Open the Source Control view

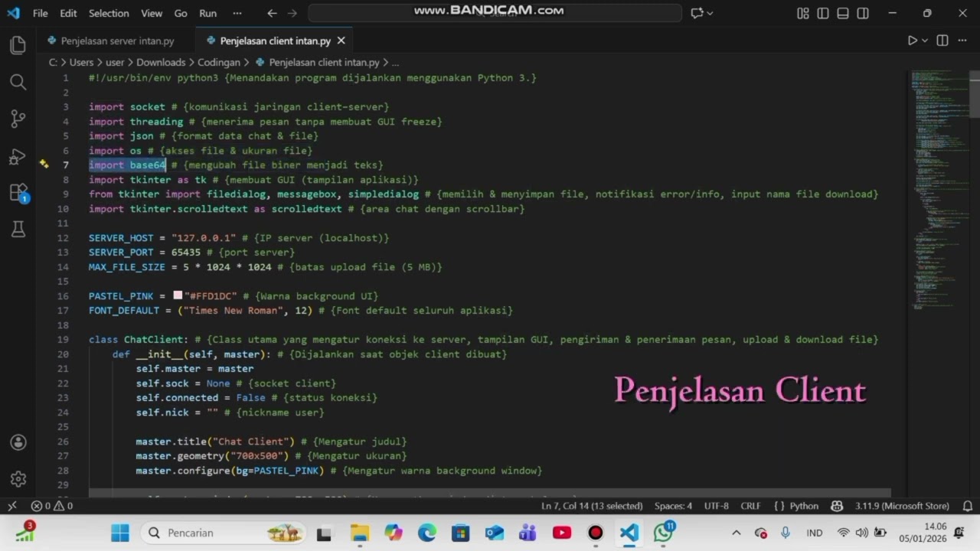pos(18,119)
